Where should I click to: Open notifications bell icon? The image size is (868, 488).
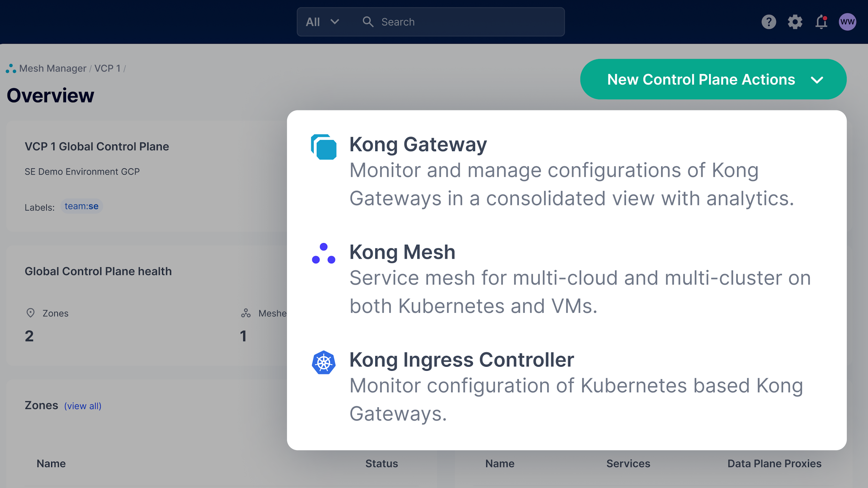[x=821, y=22]
